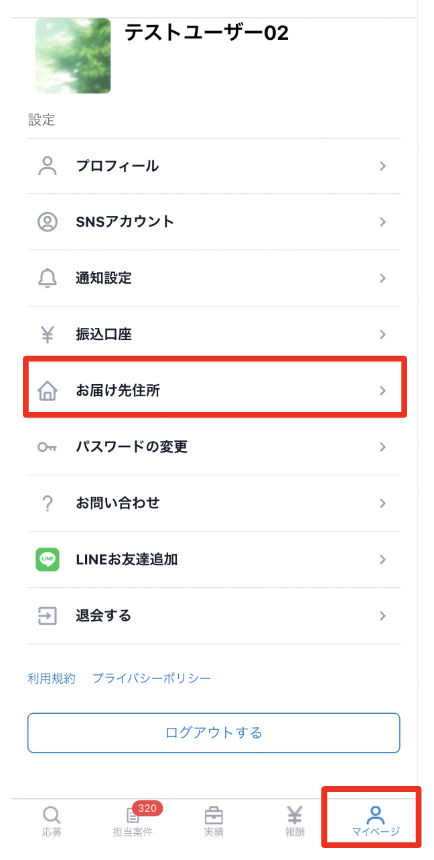Open the 実績 briefcase tab
This screenshot has height=860, width=434.
(x=214, y=821)
